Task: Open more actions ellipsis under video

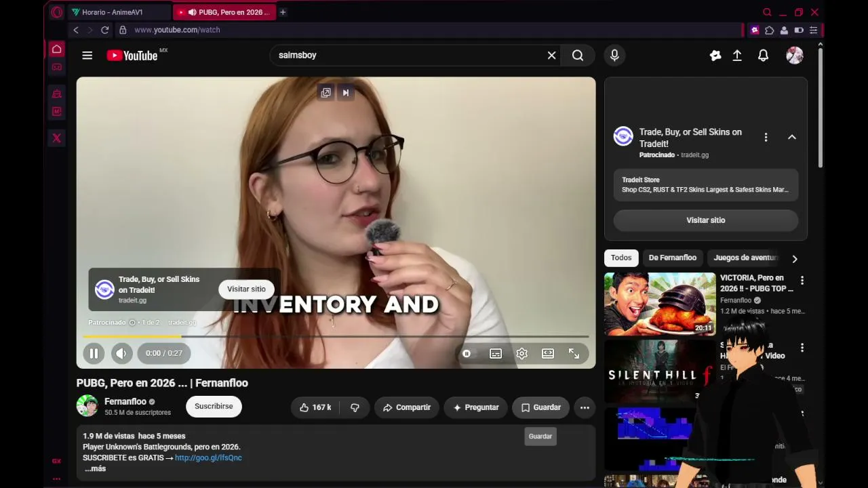Action: 585,407
